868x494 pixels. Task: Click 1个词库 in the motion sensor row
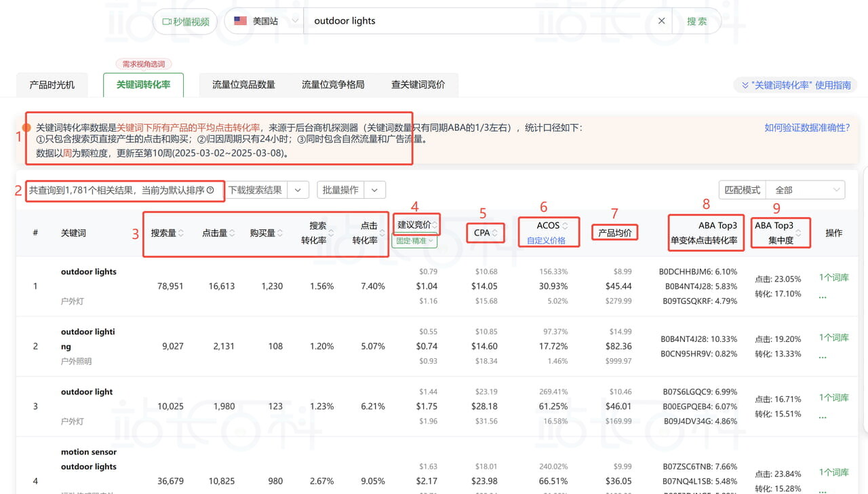(833, 472)
